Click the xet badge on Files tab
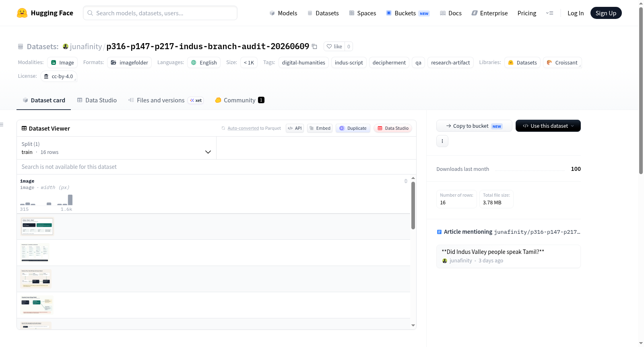Viewport: 644px width, 347px height. tap(196, 100)
